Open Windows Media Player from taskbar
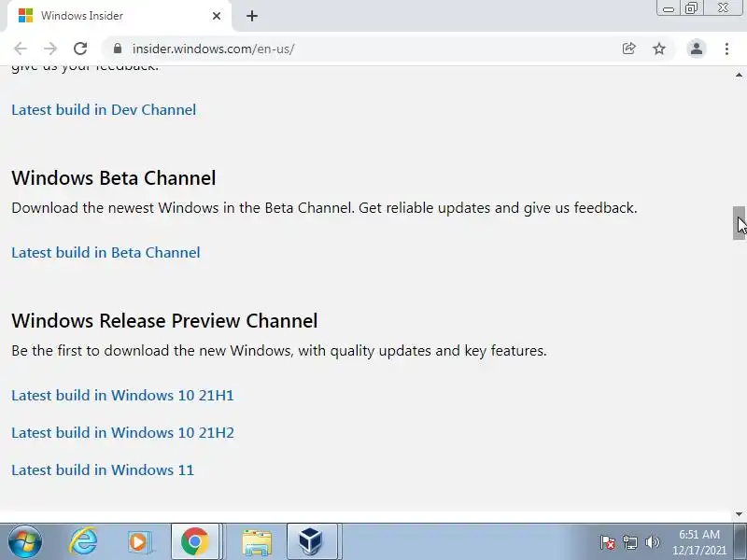The width and height of the screenshot is (747, 560). 138,541
